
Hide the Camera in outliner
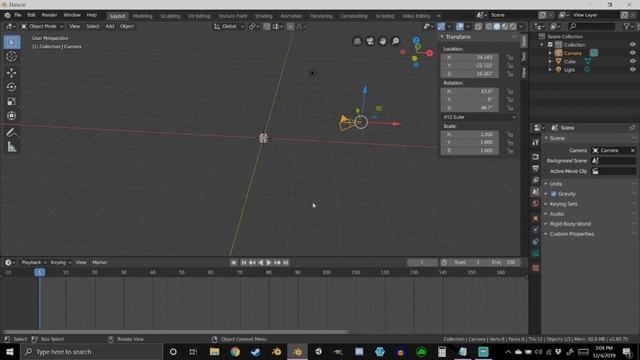point(633,53)
